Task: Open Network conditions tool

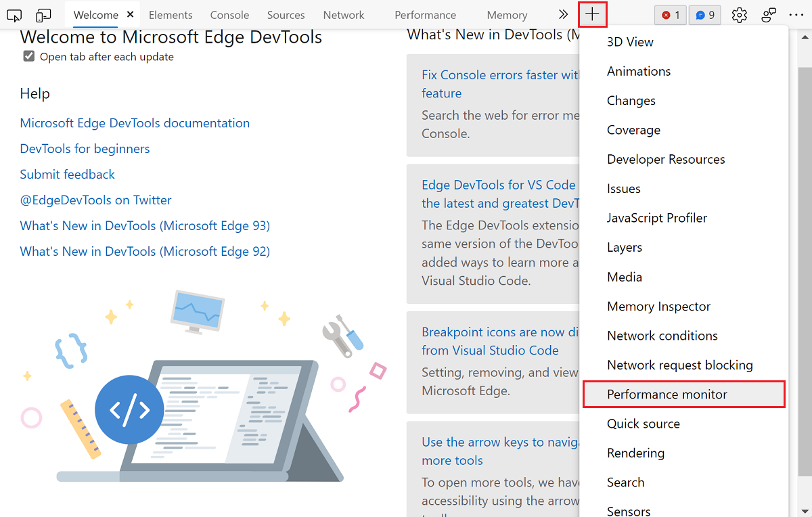Action: [x=684, y=336]
